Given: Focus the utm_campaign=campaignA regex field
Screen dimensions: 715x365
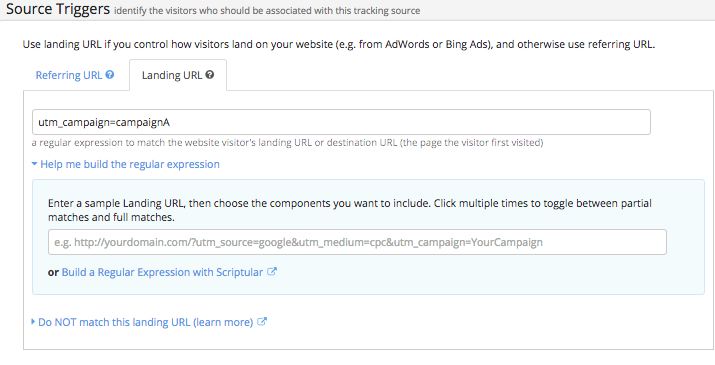Looking at the screenshot, I should click(341, 122).
